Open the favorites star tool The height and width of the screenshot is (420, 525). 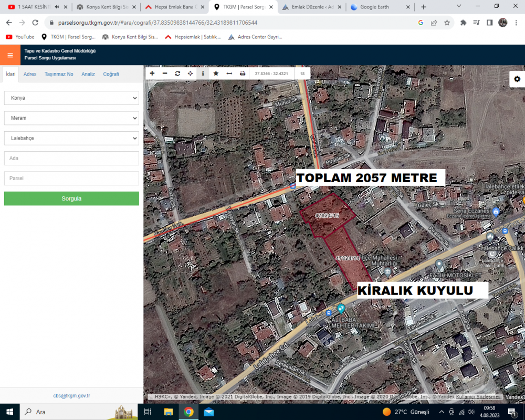click(x=216, y=73)
